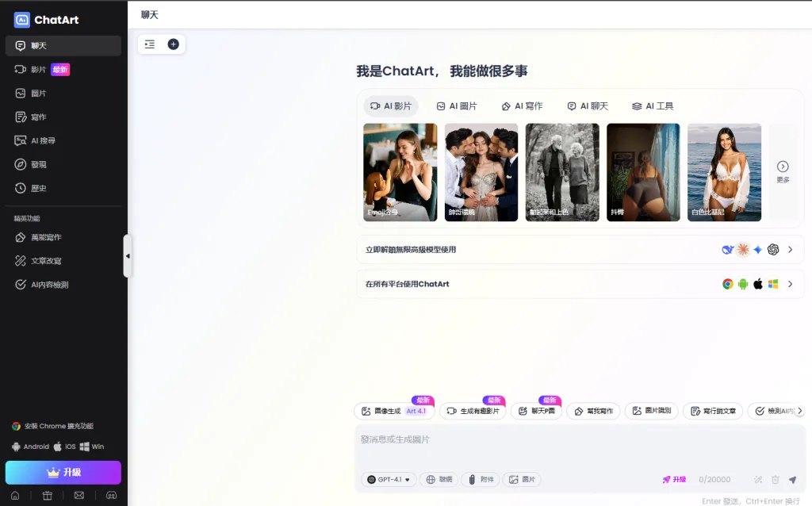Click the mail envelope icon at sidebar bottom
Viewport: 812px width, 506px height.
pos(79,496)
